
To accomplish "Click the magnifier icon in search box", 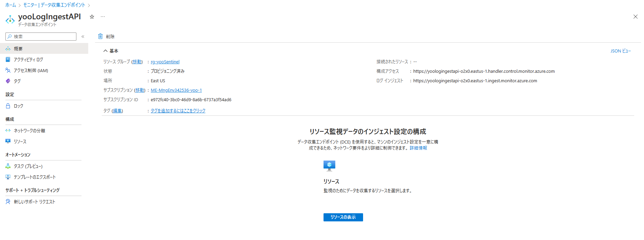I will pos(10,37).
